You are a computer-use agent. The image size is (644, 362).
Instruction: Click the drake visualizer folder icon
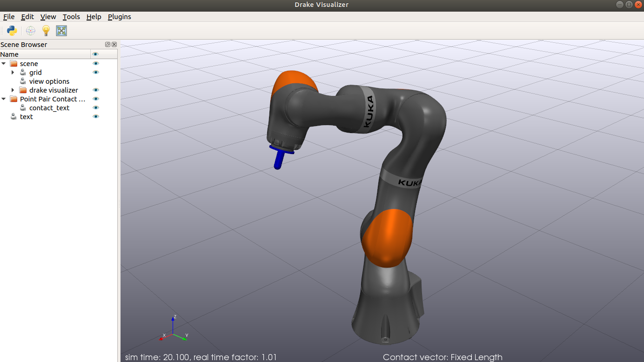[x=23, y=90]
